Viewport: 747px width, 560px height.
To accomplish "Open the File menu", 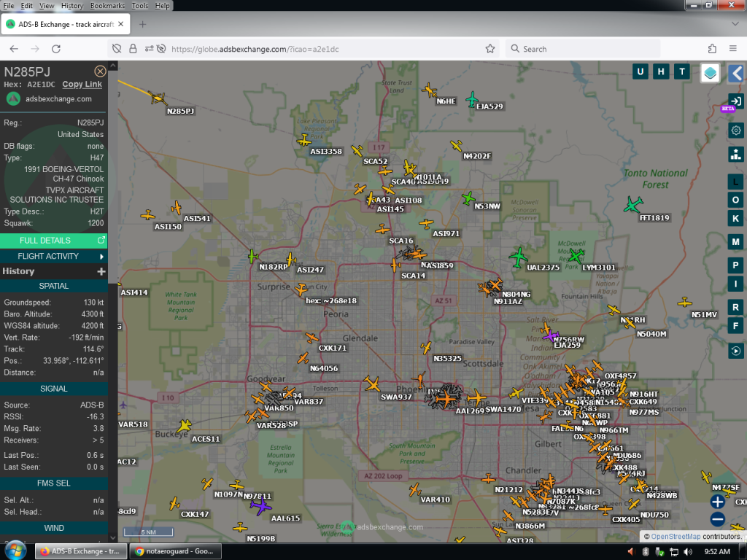I will (9, 6).
